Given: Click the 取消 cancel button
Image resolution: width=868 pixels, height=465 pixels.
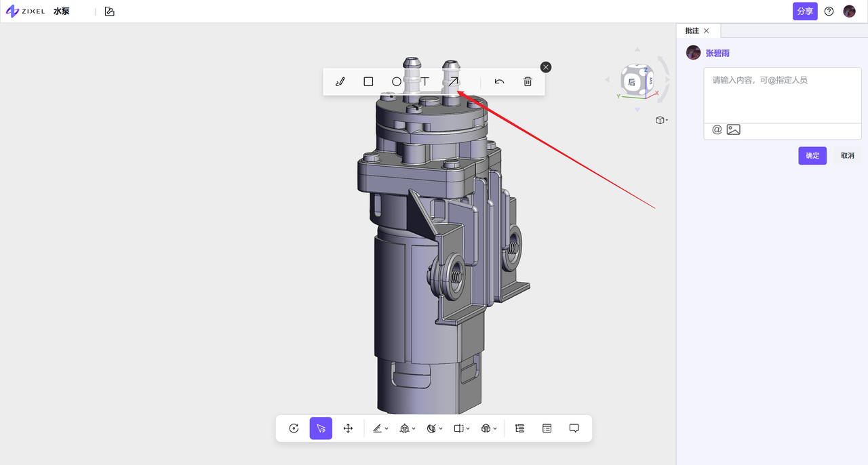Looking at the screenshot, I should [848, 155].
